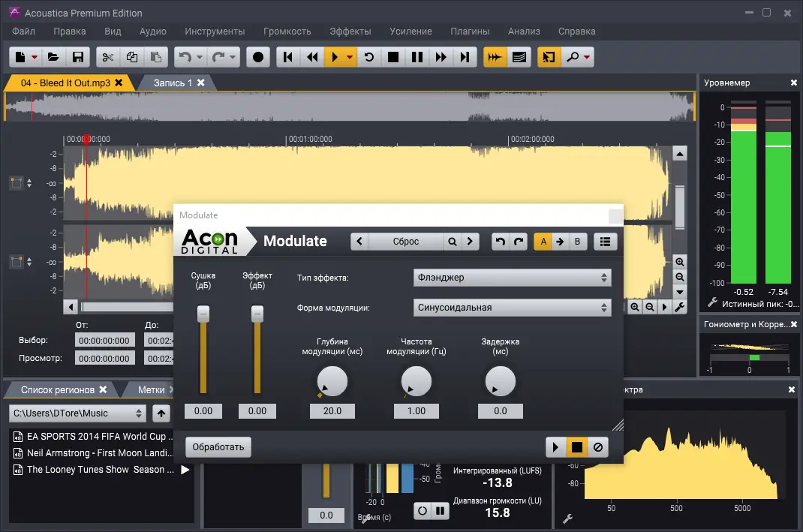Toggle spectrogram view mode button
This screenshot has width=803, height=532.
click(x=519, y=57)
